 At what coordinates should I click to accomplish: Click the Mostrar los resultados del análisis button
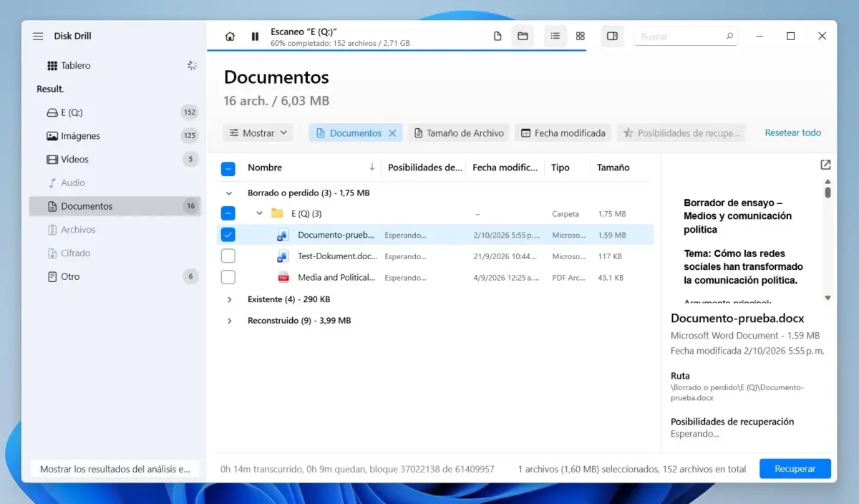(x=115, y=469)
